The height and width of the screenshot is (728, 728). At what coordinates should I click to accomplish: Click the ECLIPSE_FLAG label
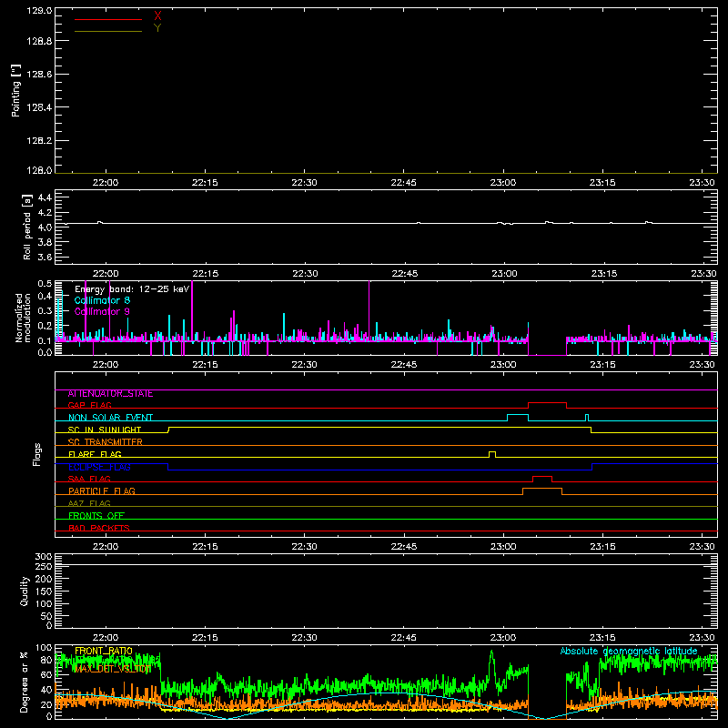(99, 467)
